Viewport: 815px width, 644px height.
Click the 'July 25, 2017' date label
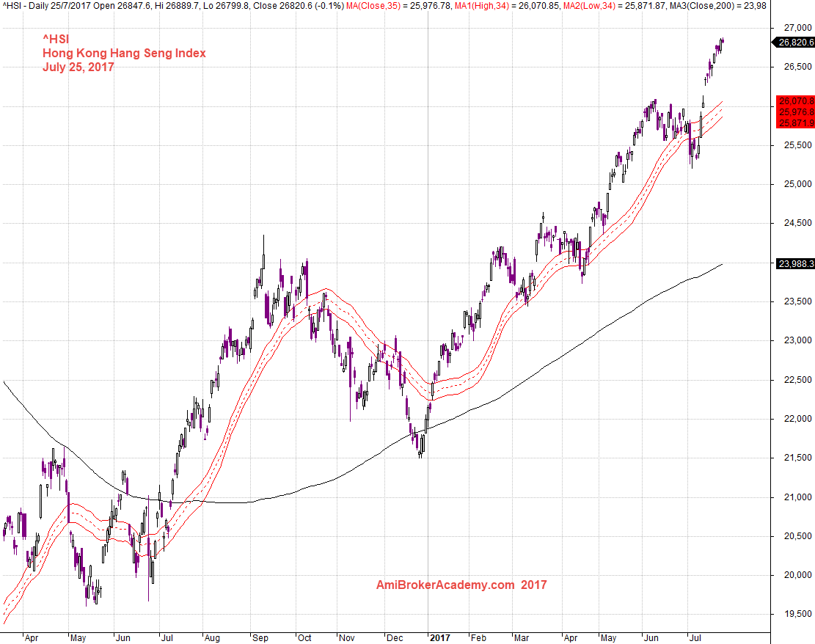coord(78,67)
